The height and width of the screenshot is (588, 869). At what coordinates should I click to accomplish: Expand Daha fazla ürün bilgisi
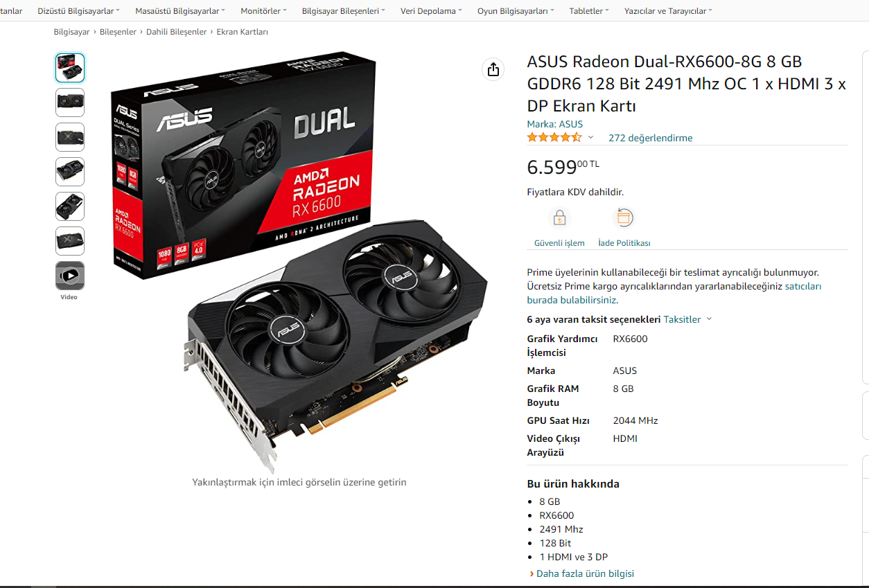581,573
